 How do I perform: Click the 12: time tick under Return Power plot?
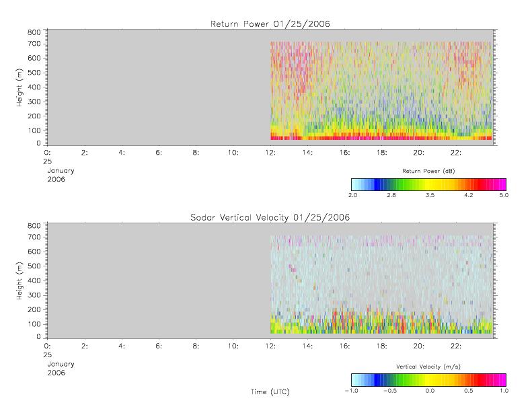pyautogui.click(x=270, y=153)
